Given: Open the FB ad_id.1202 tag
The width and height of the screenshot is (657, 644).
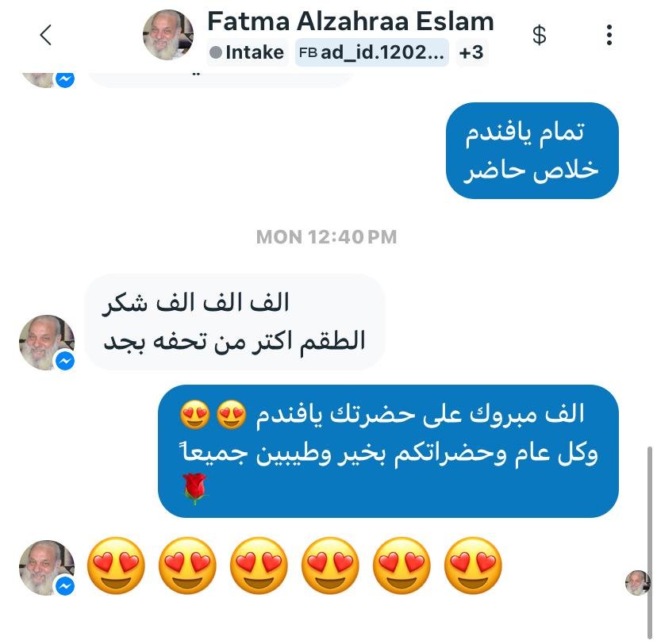Looking at the screenshot, I should [372, 53].
